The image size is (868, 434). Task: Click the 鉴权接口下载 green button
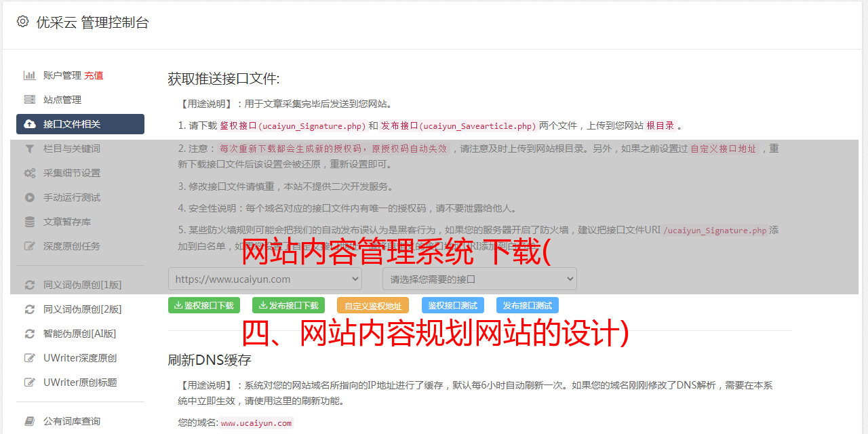204,305
